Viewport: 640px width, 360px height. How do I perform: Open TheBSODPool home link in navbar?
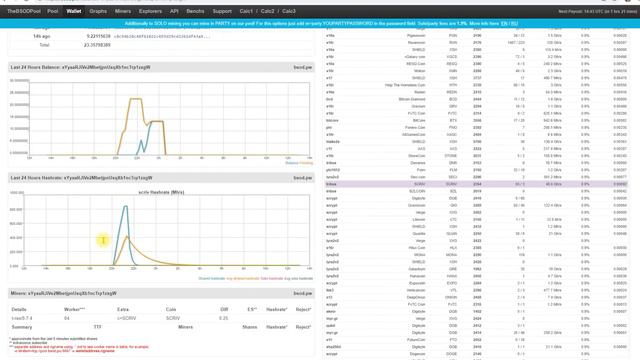click(x=24, y=11)
